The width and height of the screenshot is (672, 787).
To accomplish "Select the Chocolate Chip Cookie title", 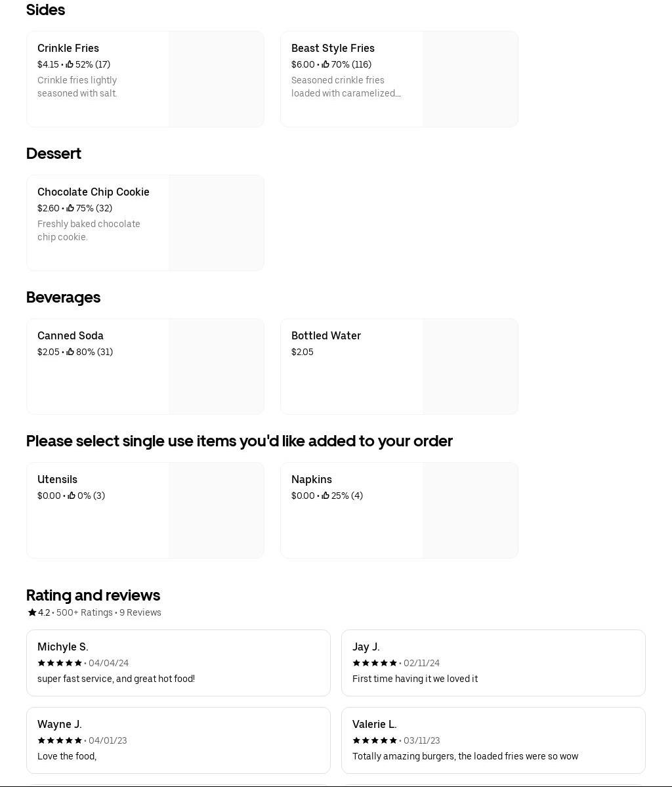I will click(x=93, y=192).
